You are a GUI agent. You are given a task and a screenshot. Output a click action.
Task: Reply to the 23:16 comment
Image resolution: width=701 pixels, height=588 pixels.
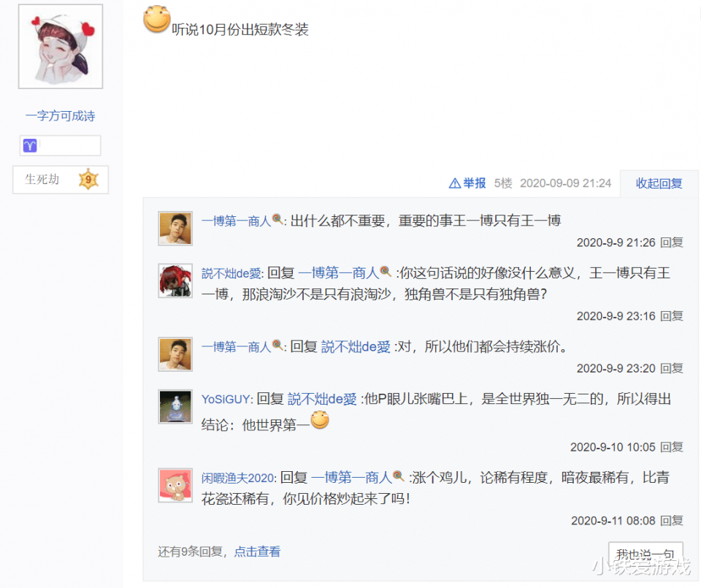pos(672,316)
